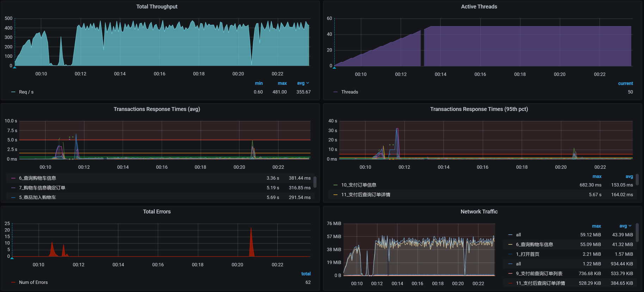Sort by the max column in Total Throughput

pyautogui.click(x=282, y=83)
